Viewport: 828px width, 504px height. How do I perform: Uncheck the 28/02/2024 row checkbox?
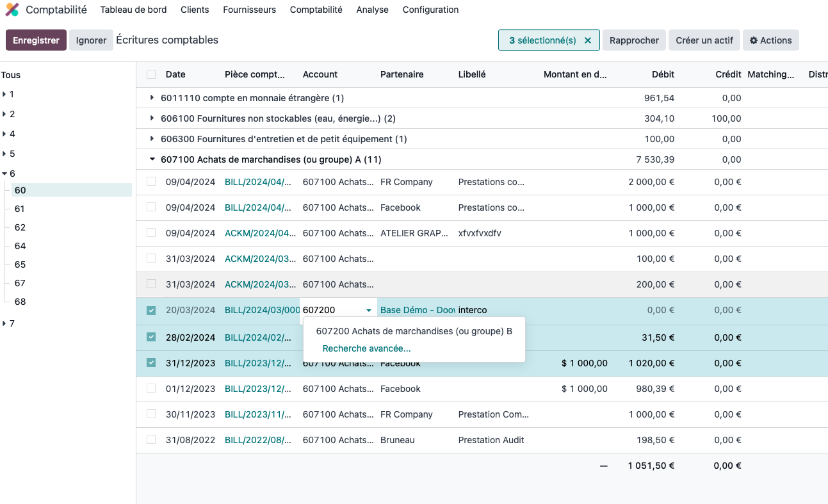point(151,337)
